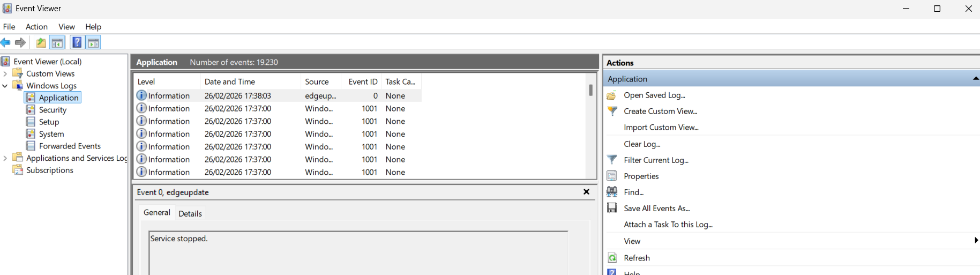Click the blue Back arrow in toolbar
Image resolution: width=980 pixels, height=275 pixels.
click(6, 42)
